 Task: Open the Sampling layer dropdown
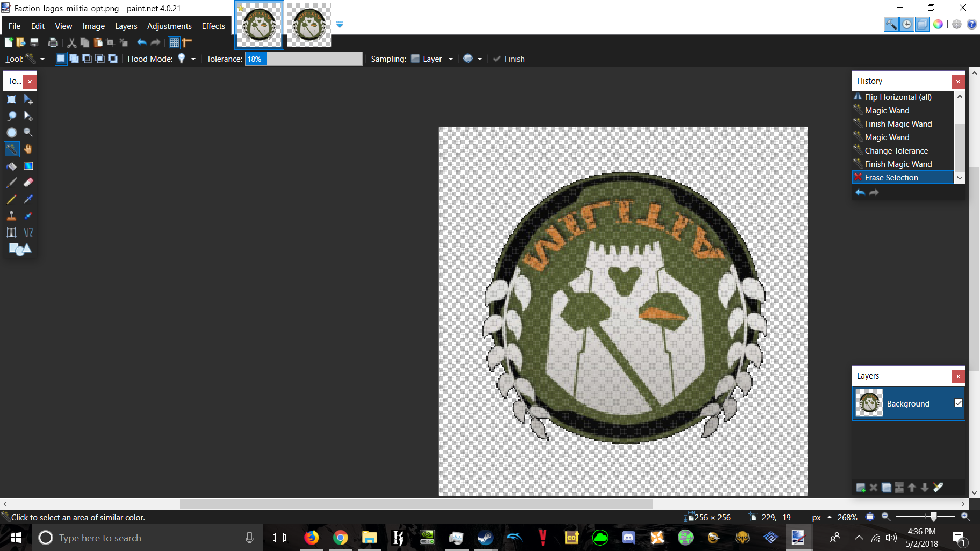[451, 59]
